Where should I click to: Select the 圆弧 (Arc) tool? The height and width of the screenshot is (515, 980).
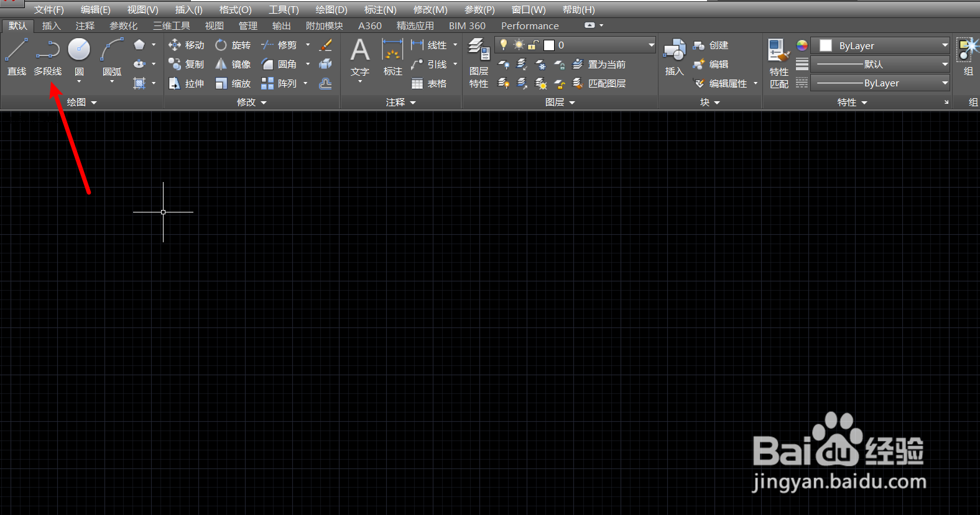pyautogui.click(x=112, y=57)
